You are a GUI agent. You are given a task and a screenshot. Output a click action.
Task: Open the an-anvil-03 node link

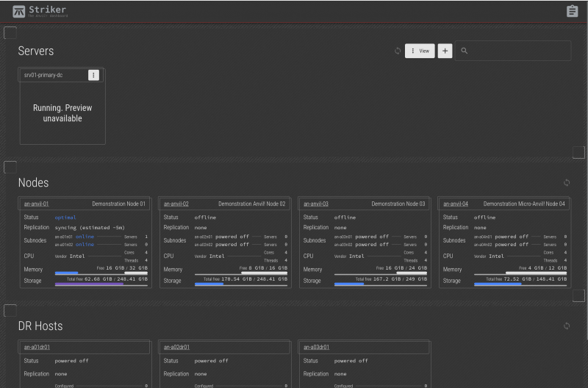pyautogui.click(x=316, y=204)
